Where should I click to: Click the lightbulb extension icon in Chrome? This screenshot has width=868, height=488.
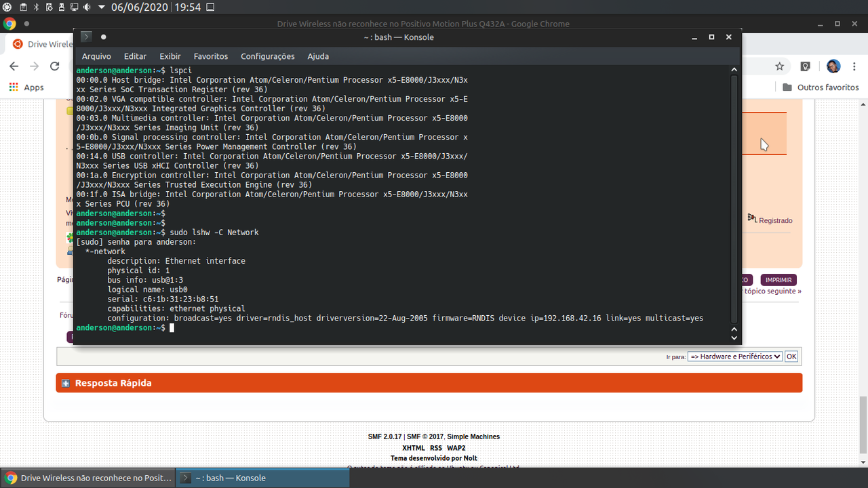click(x=805, y=66)
